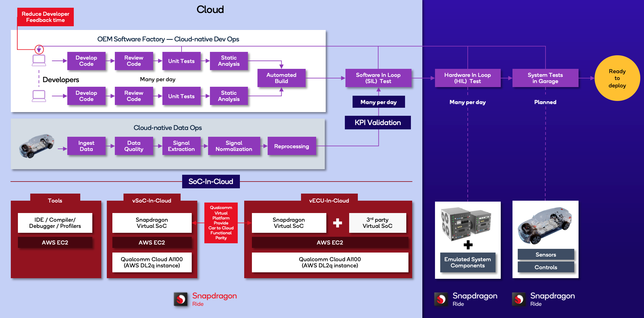Click the Hardware In Loop (HIL) Test box
This screenshot has width=644, height=318.
(467, 78)
